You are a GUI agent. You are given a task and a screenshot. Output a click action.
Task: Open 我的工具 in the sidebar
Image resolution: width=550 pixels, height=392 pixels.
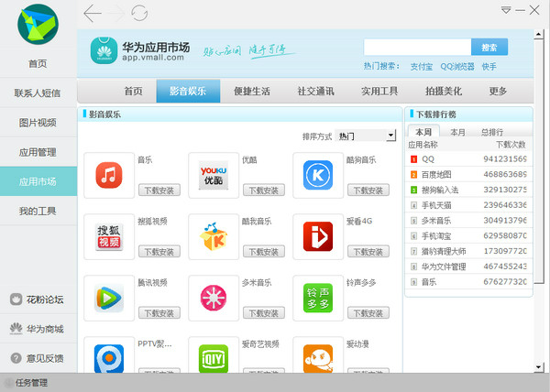(x=38, y=211)
